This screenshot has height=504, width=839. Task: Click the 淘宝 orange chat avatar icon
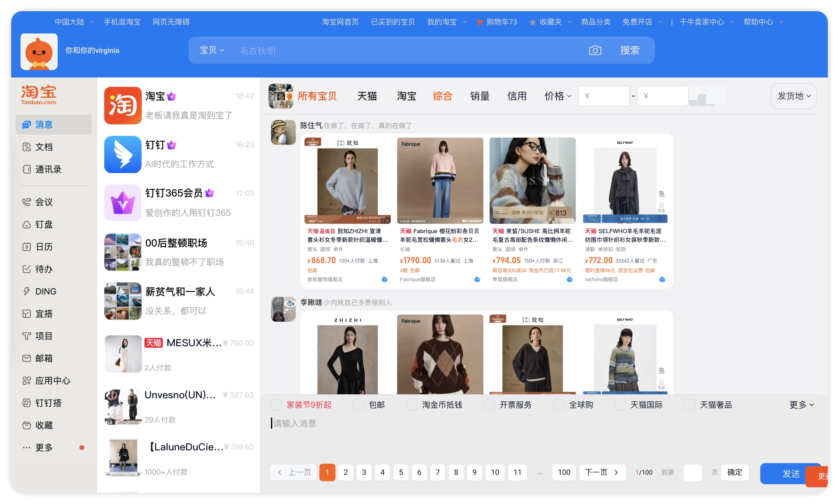[x=122, y=105]
